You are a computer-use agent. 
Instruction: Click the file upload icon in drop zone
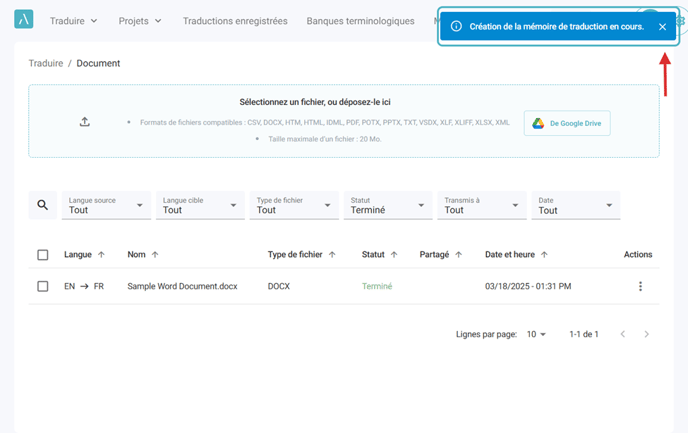(85, 122)
